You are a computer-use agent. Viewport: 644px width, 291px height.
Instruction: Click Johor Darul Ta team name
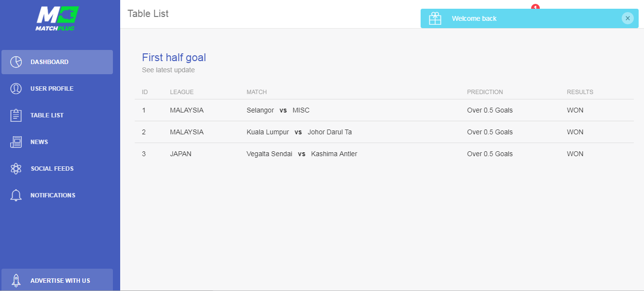click(x=330, y=132)
